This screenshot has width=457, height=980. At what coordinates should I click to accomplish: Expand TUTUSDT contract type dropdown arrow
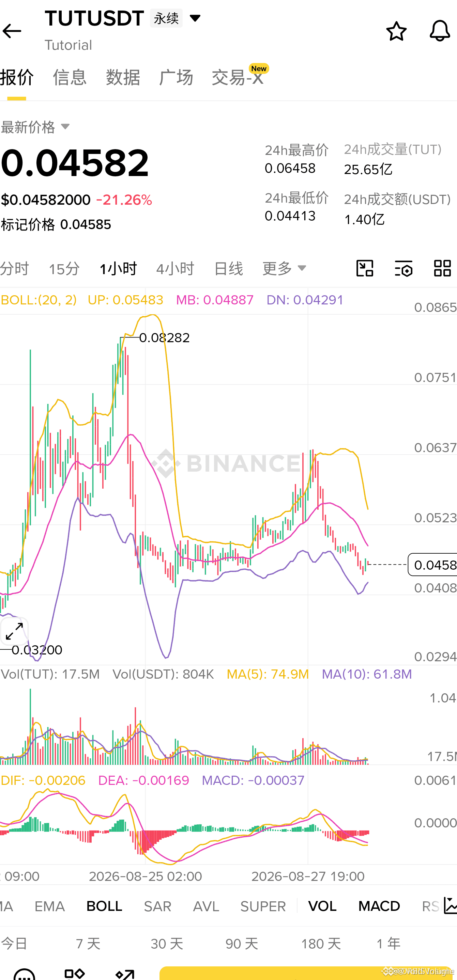tap(195, 18)
